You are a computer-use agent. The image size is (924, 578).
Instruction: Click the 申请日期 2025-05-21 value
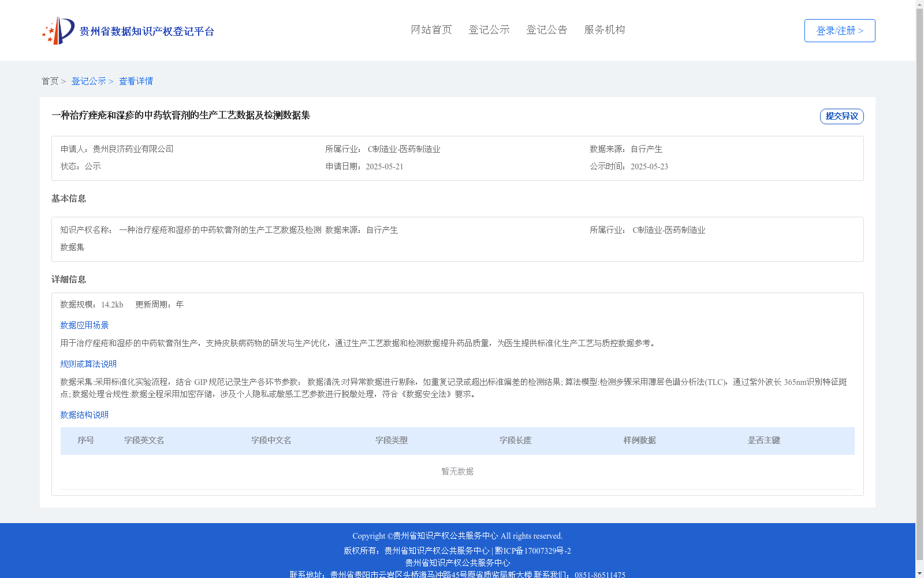[x=385, y=166]
